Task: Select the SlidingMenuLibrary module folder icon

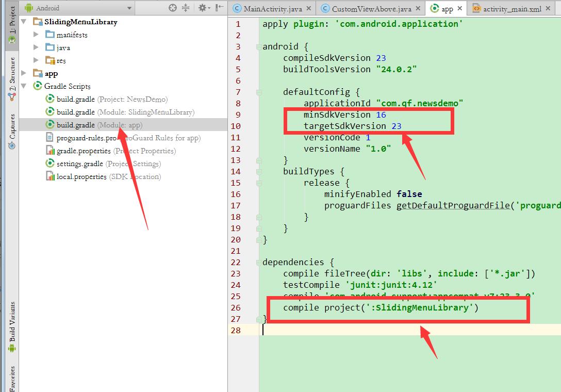Action: [38, 22]
